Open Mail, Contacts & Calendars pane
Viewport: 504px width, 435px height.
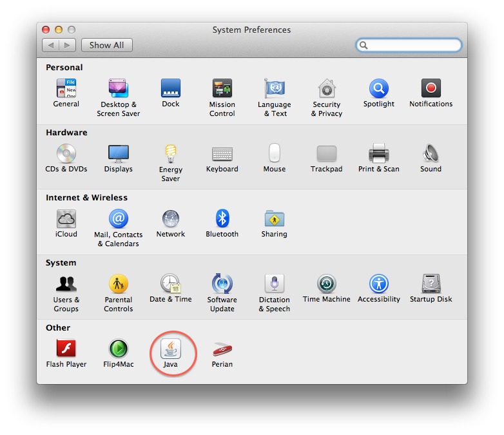click(119, 218)
